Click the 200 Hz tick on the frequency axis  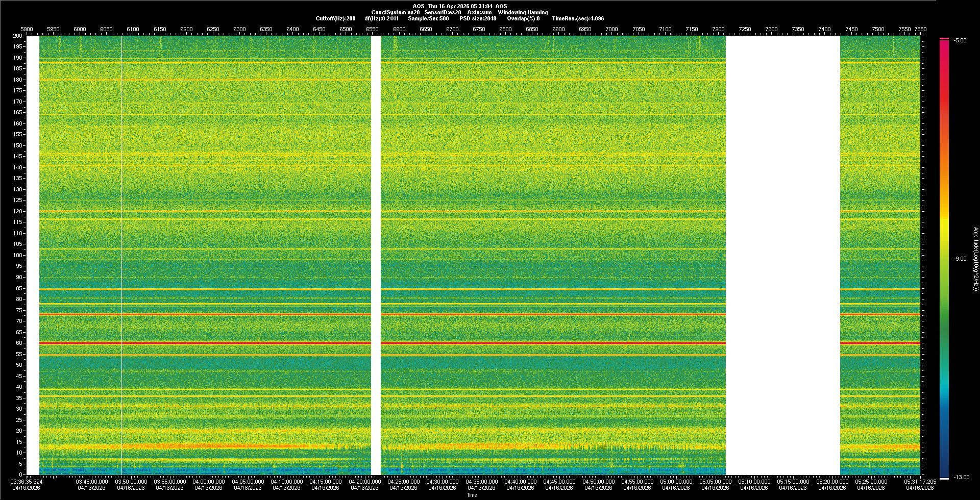point(17,36)
